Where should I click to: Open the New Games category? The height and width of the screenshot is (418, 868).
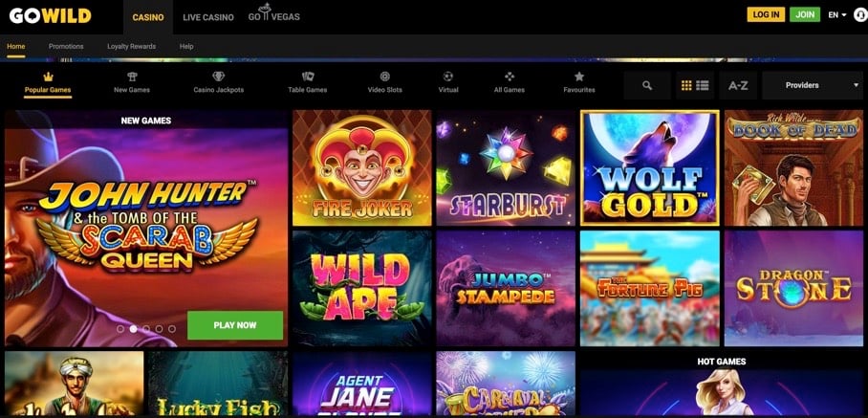coord(132,82)
